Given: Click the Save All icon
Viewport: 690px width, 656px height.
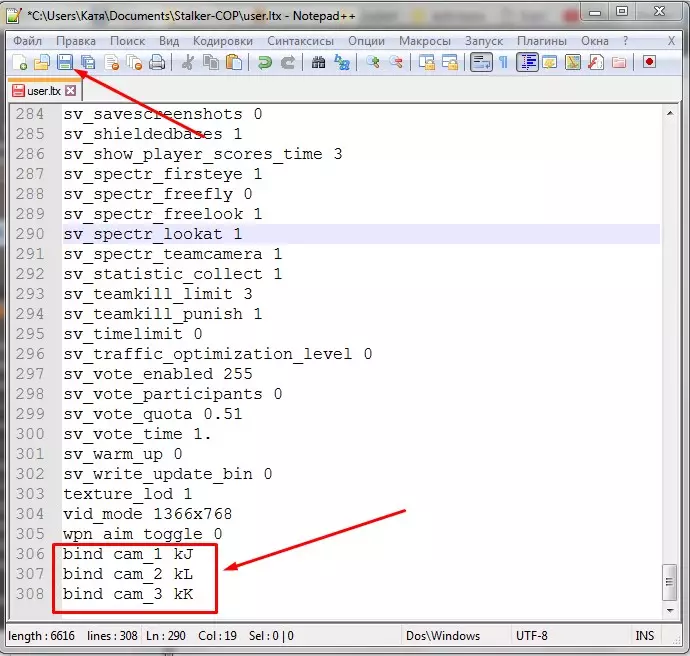Looking at the screenshot, I should pos(88,62).
